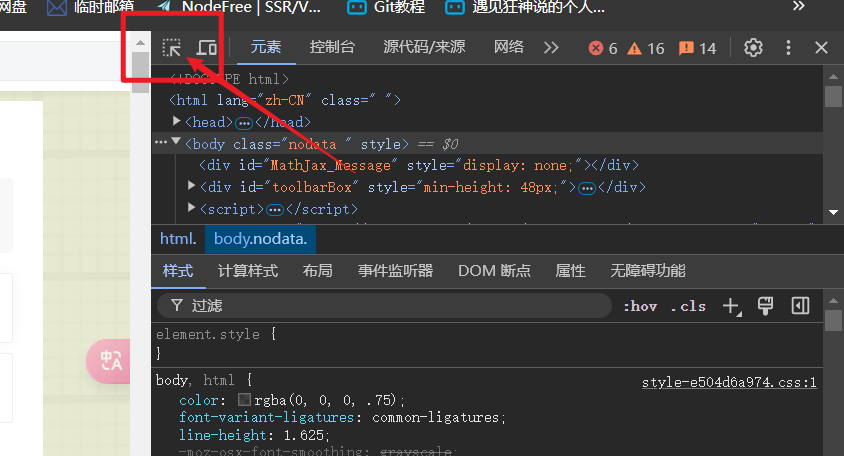Switch to the 样式 tab

click(x=178, y=271)
